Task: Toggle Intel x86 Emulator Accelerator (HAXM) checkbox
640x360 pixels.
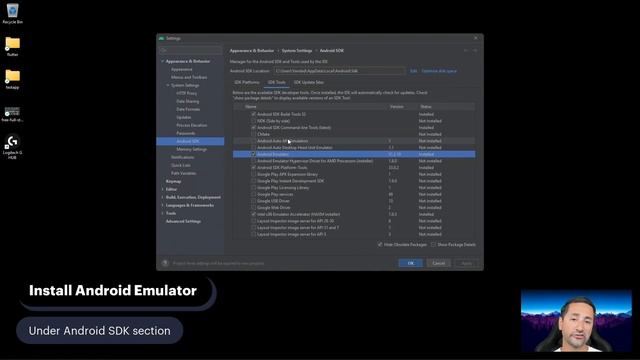Action: tap(253, 214)
